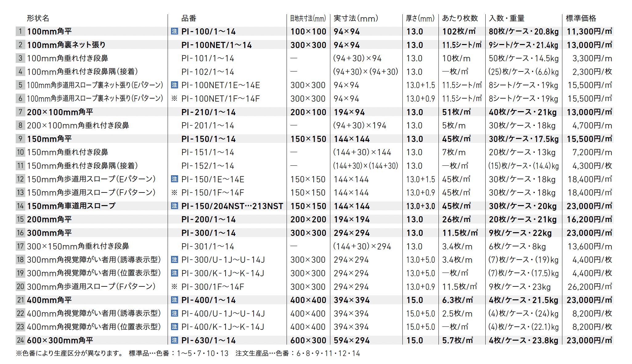The height and width of the screenshot is (364, 632).
Task: Click the ※ mark beside PI-100NET/1F〜14F
Action: click(174, 99)
